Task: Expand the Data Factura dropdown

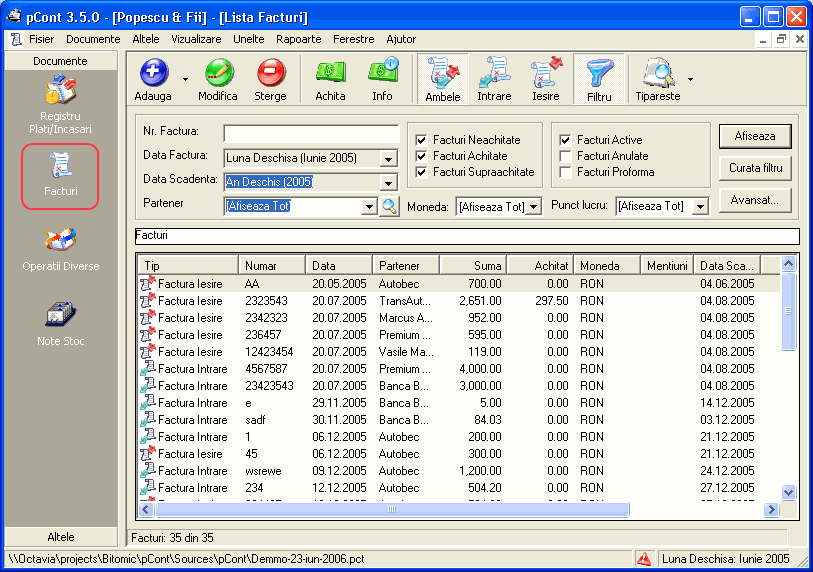Action: 388,159
